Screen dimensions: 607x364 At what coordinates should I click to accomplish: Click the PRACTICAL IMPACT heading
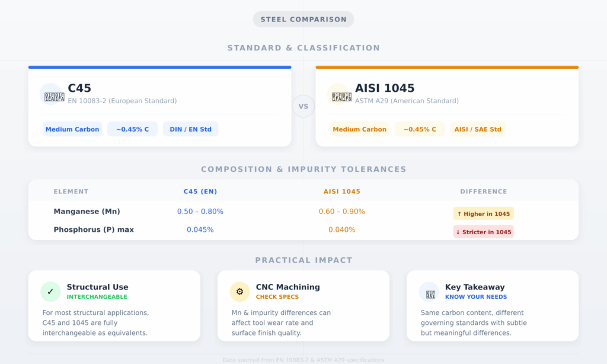click(x=303, y=260)
